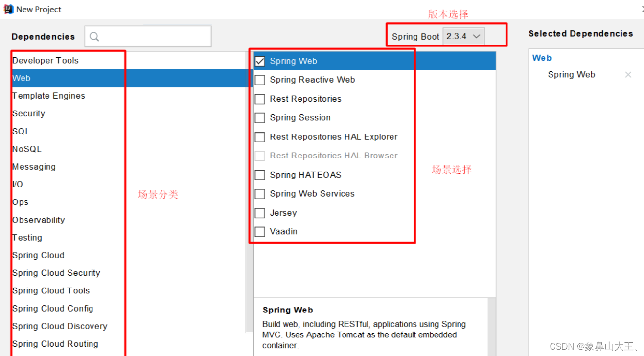Tick the Spring Session checkbox
The width and height of the screenshot is (644, 356).
coord(260,118)
